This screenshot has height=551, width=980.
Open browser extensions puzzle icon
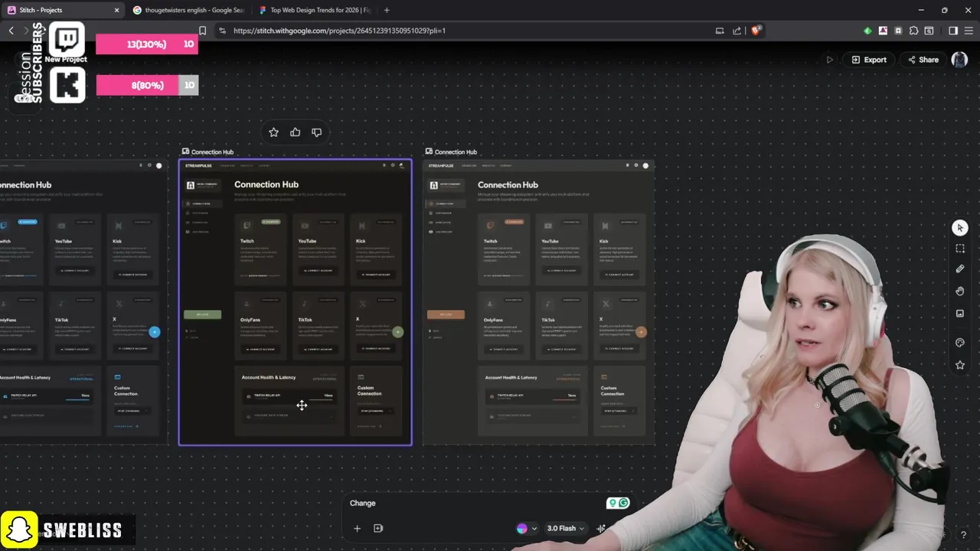tap(913, 31)
